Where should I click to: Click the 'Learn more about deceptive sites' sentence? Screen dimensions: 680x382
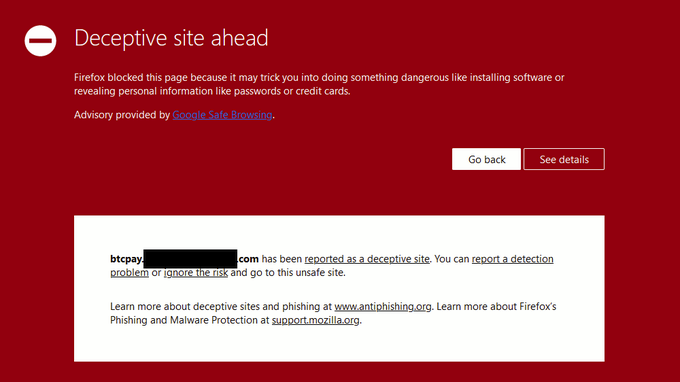coord(271,307)
